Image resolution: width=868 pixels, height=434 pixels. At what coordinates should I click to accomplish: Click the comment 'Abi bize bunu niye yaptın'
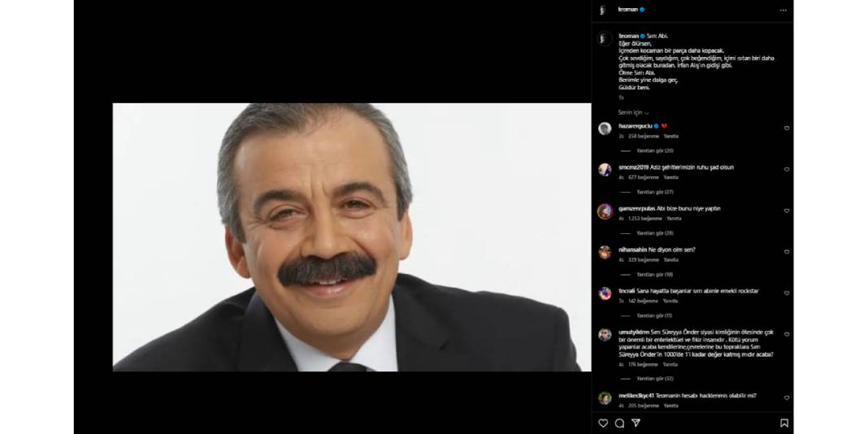(688, 209)
